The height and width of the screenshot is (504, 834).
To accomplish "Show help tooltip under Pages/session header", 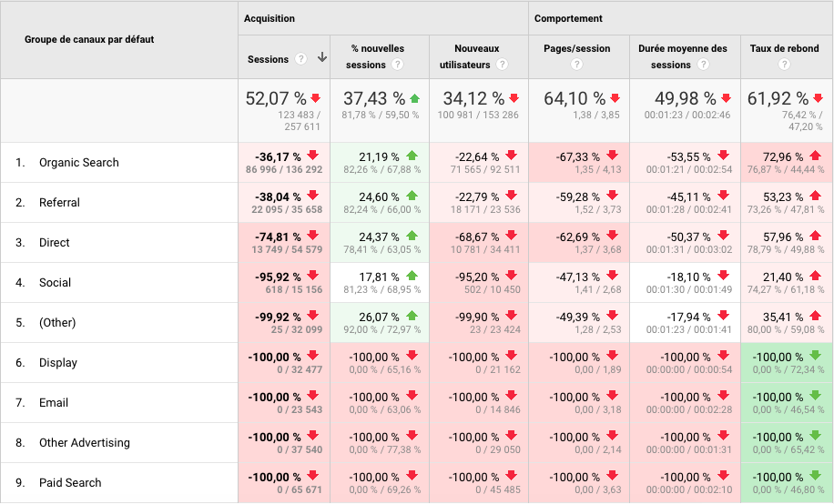I will click(576, 66).
